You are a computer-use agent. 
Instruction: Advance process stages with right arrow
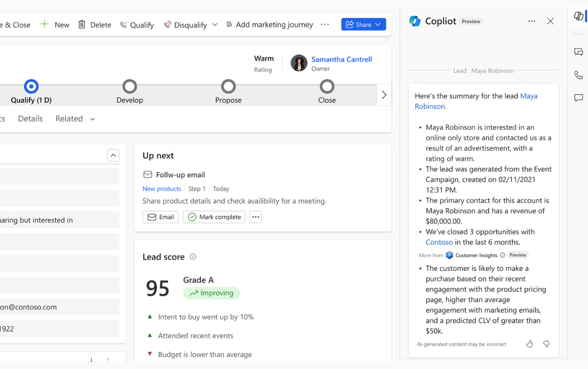coord(384,95)
